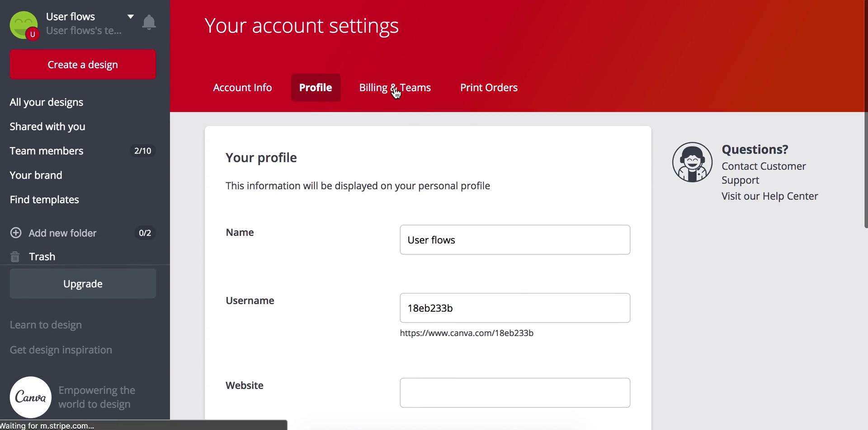Open the notifications bell
868x430 pixels.
(149, 22)
